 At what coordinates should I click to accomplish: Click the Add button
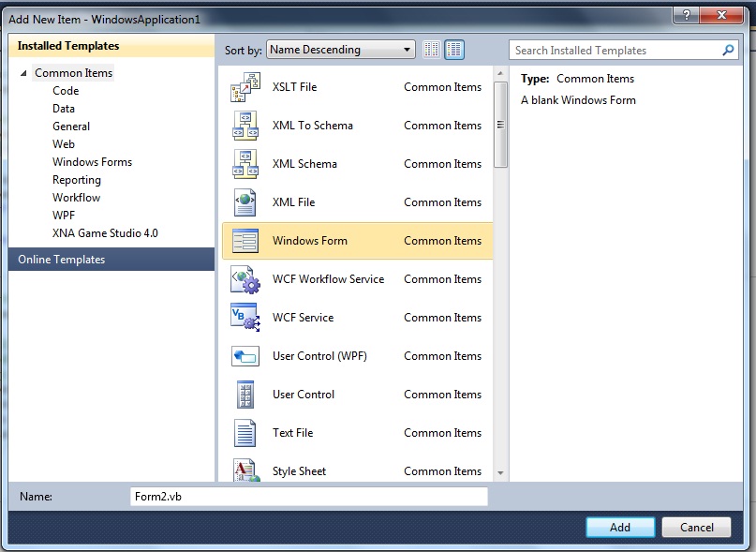coord(620,527)
